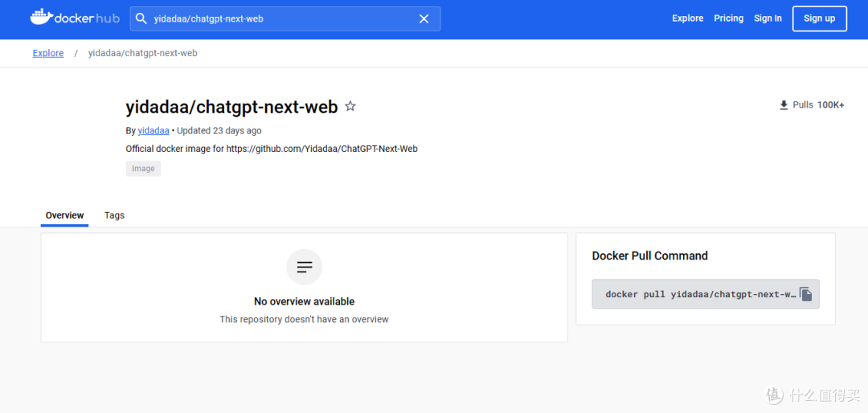This screenshot has height=413, width=868.
Task: Copy the docker pull command
Action: 805,294
